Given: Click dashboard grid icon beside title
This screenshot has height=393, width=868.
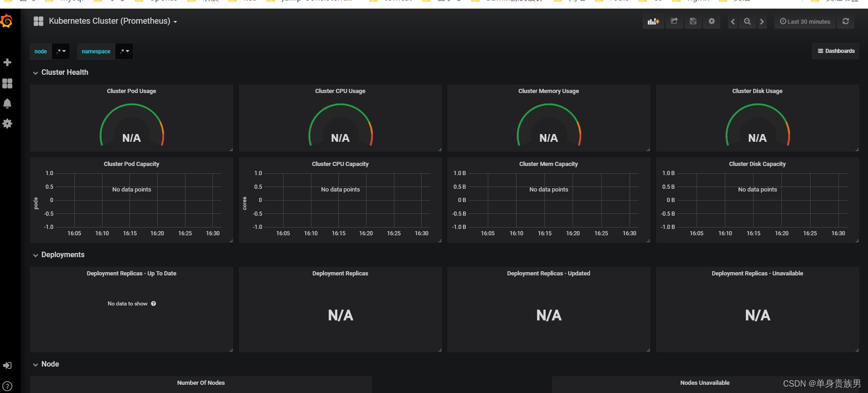Looking at the screenshot, I should pyautogui.click(x=38, y=21).
